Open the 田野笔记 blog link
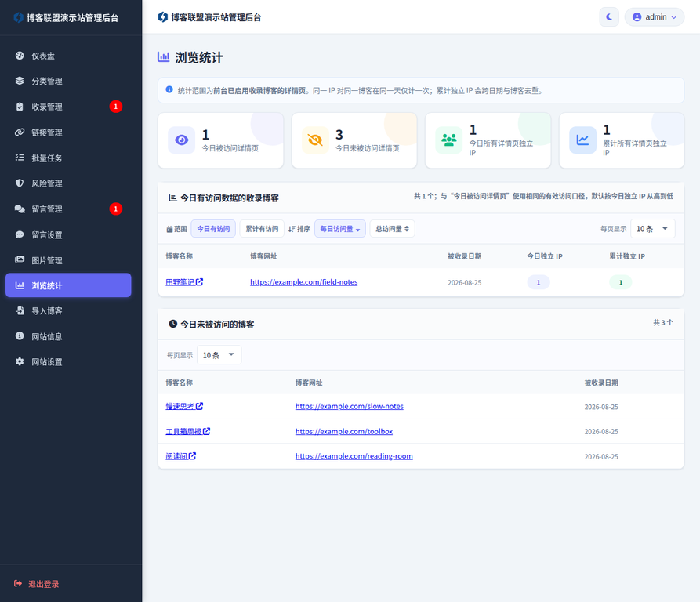Viewport: 700px width, 602px height. (184, 282)
